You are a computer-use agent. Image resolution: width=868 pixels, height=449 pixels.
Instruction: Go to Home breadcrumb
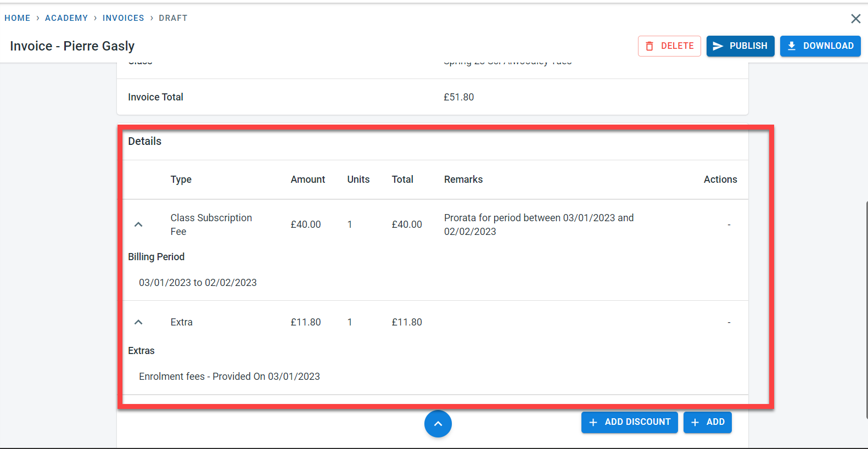[x=18, y=18]
